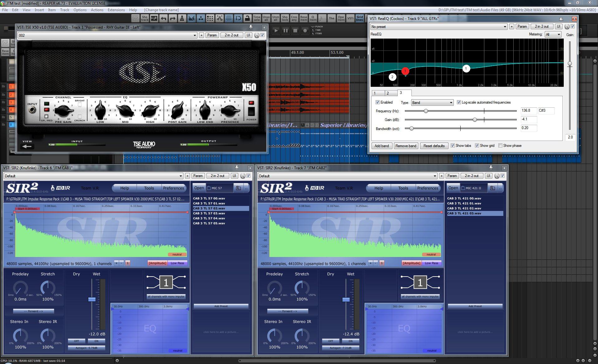The width and height of the screenshot is (598, 364).
Task: Click the undo arrow in the toolbar
Action: pos(164,18)
